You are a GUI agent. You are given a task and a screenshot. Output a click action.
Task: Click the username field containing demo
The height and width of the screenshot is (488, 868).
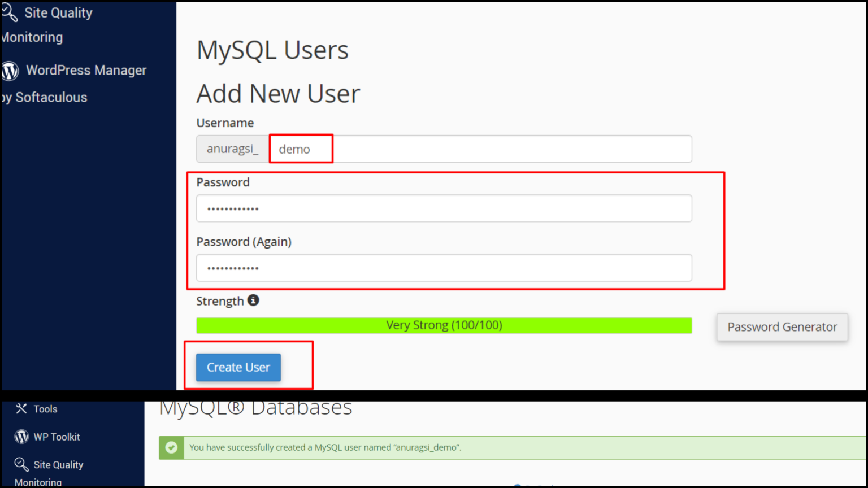pyautogui.click(x=300, y=149)
